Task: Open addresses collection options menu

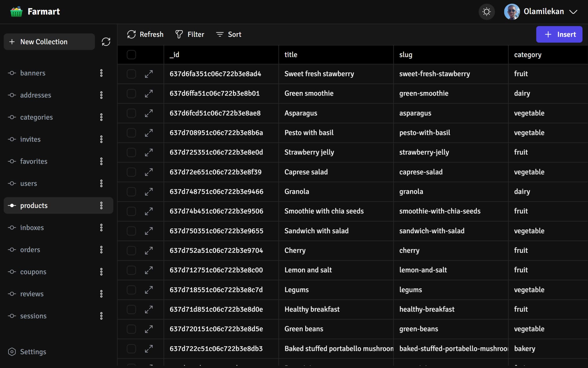Action: point(101,95)
